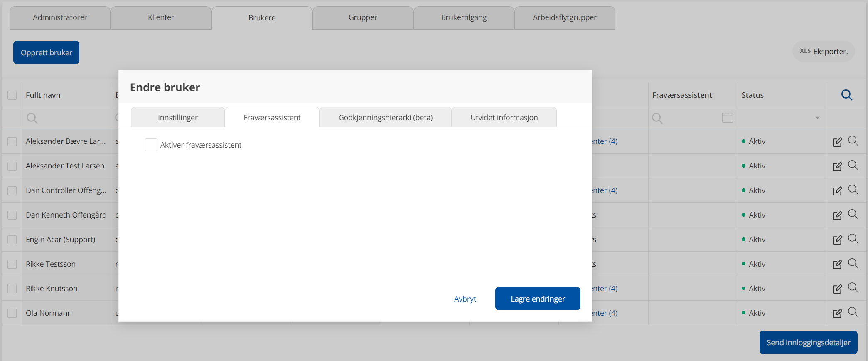Click the blue search icon in table header
Viewport: 868px width, 361px height.
click(846, 95)
